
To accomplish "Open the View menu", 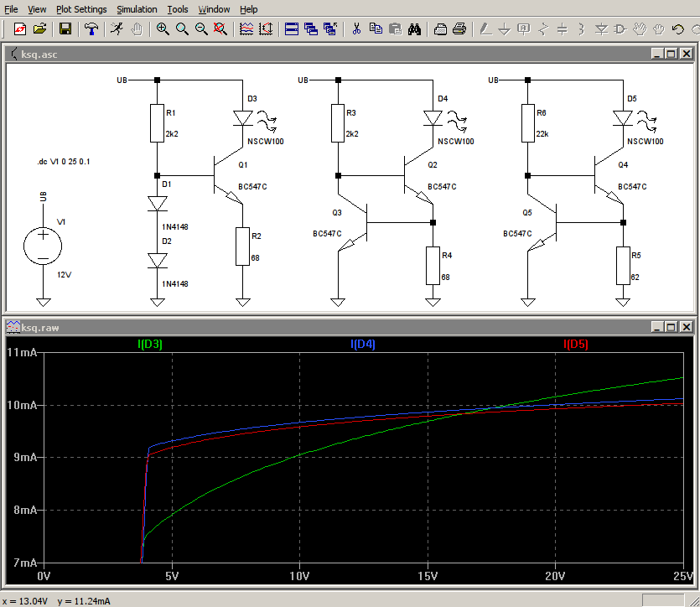I will click(37, 9).
